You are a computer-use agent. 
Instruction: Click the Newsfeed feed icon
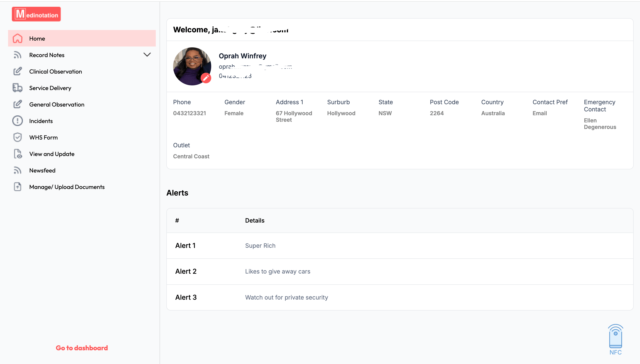tap(18, 170)
